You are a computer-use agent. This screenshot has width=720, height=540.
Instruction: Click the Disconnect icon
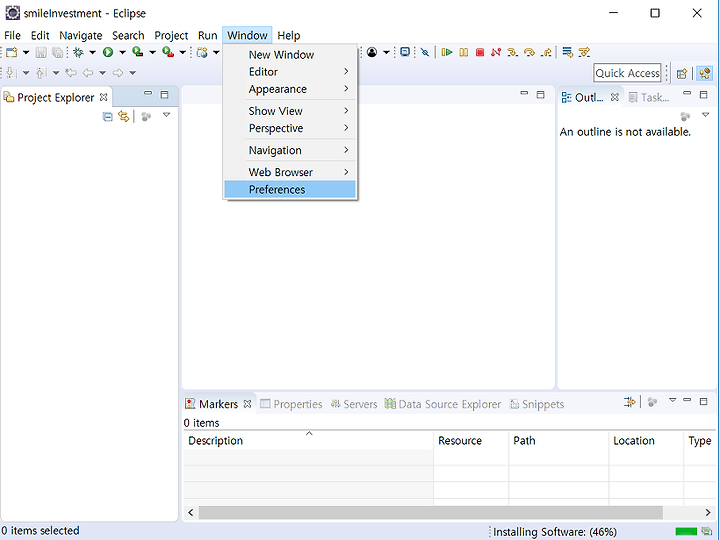point(496,52)
